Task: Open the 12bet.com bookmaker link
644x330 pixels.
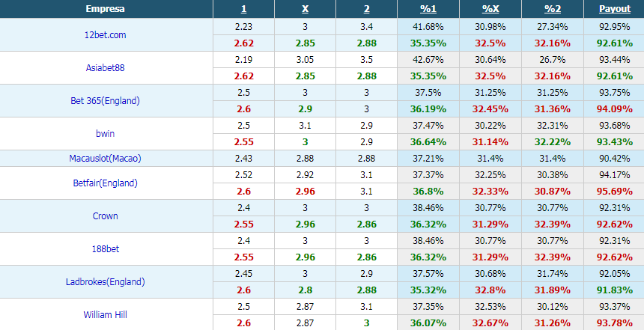Action: 105,35
